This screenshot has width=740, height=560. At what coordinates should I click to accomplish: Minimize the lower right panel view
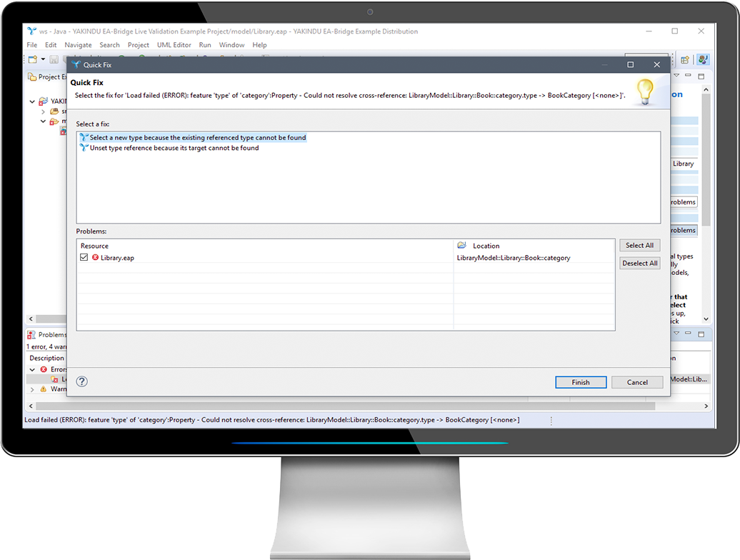(x=688, y=333)
